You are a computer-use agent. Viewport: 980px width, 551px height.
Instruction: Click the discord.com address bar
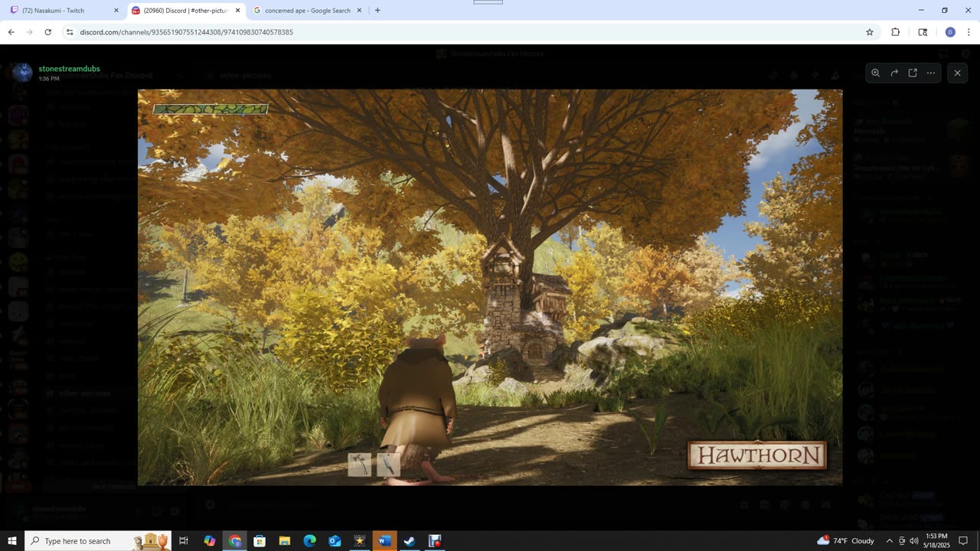click(x=467, y=32)
